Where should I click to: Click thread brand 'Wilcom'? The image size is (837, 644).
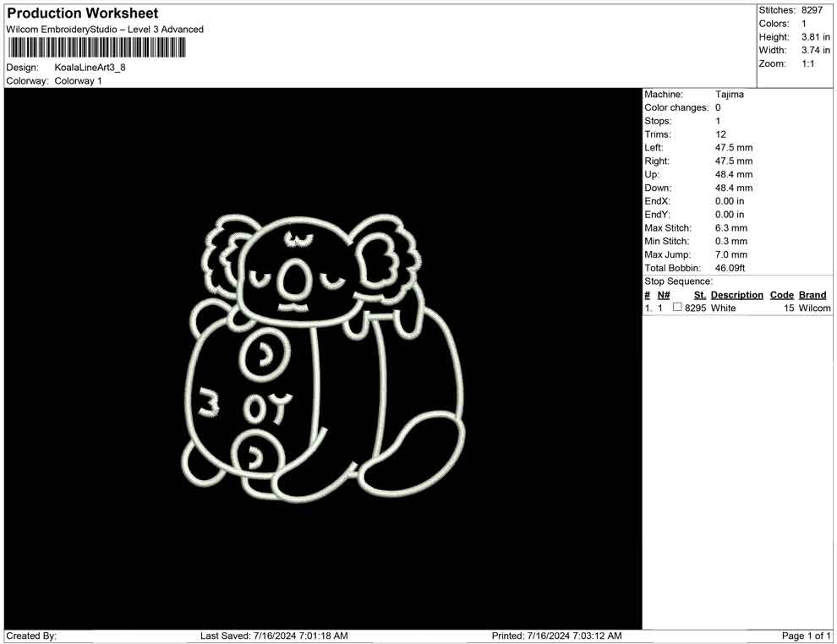pyautogui.click(x=814, y=308)
